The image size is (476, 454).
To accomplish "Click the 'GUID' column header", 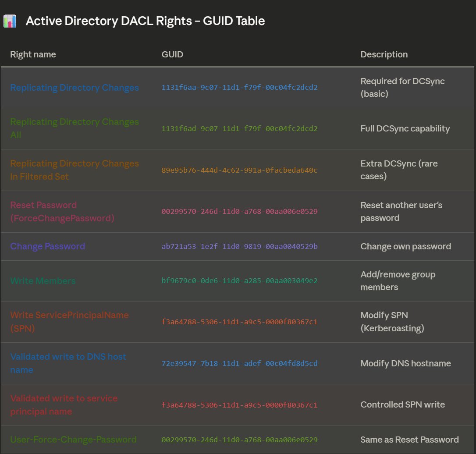I will [172, 54].
